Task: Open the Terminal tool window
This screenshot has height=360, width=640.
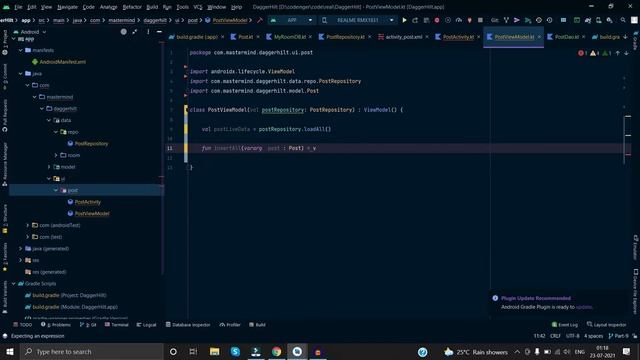Action: [117, 325]
